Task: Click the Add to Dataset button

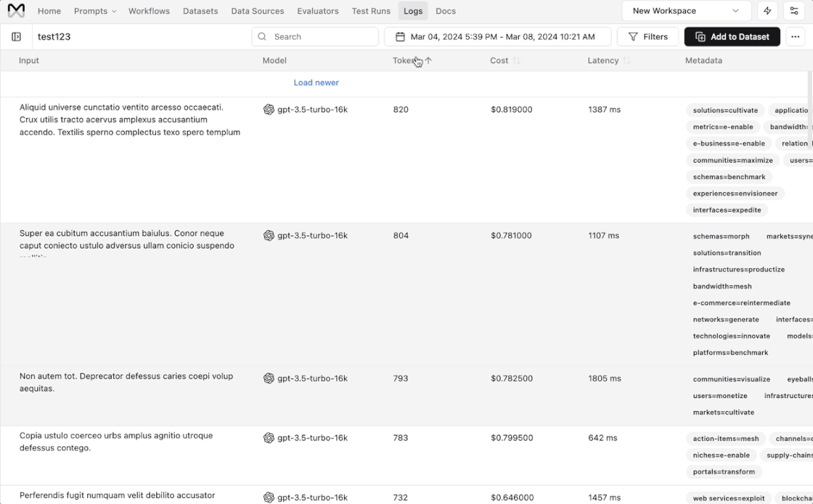Action: click(x=732, y=37)
